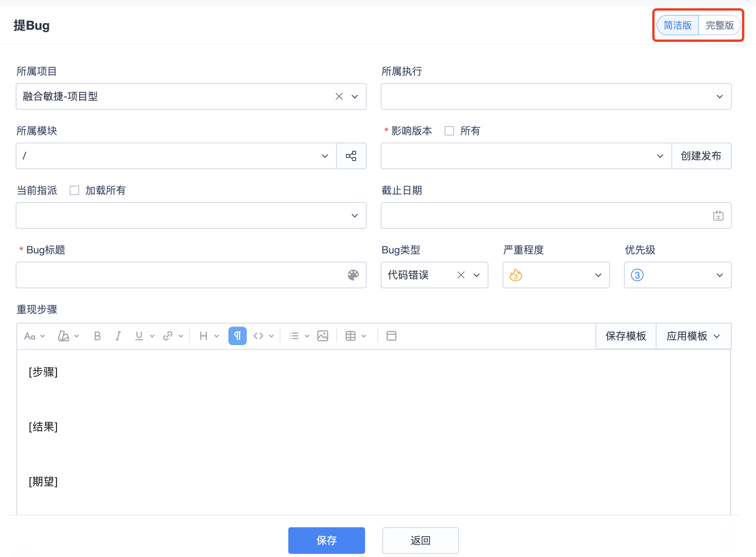Open the module tree icon button
Screen dimensions: 756x557
[x=351, y=156]
